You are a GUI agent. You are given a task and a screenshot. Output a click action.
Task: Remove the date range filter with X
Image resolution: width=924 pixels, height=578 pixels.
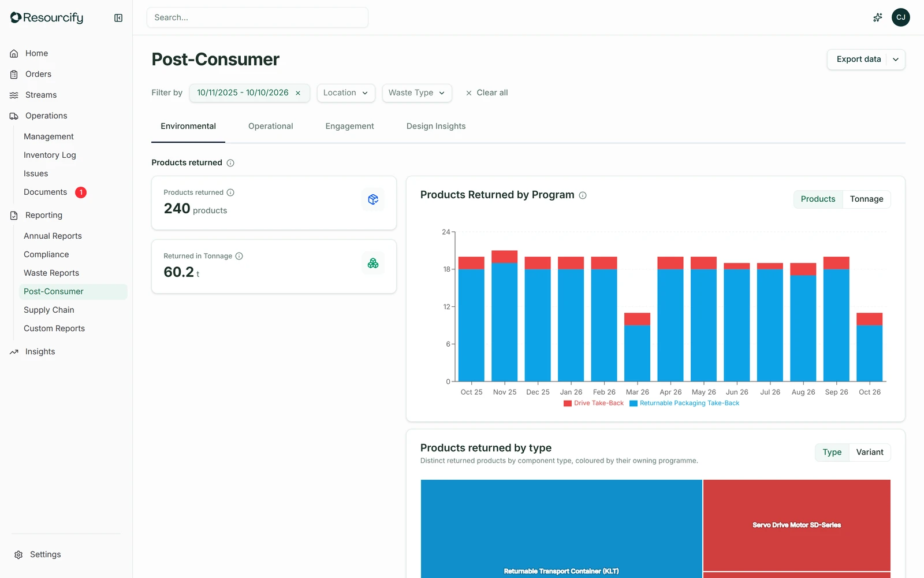coord(298,93)
